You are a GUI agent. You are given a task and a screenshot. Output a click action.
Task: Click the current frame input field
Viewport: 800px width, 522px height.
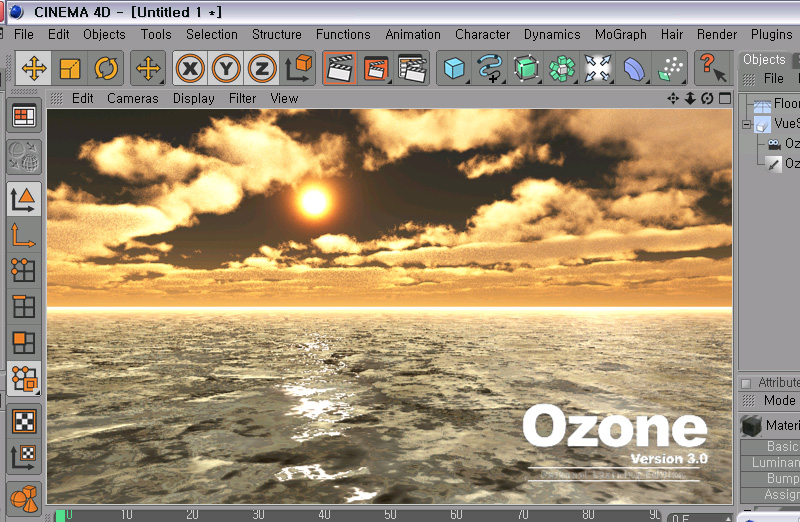(699, 517)
